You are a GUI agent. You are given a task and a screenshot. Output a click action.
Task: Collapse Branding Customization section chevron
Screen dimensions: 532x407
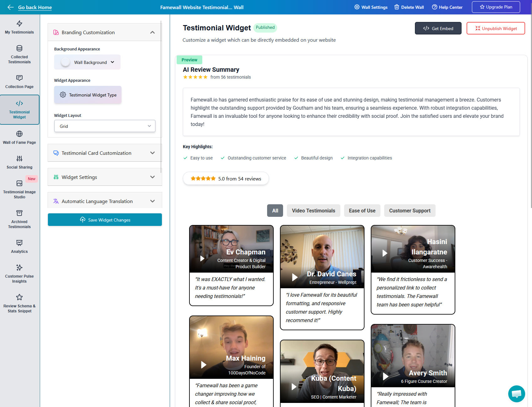[x=152, y=32]
